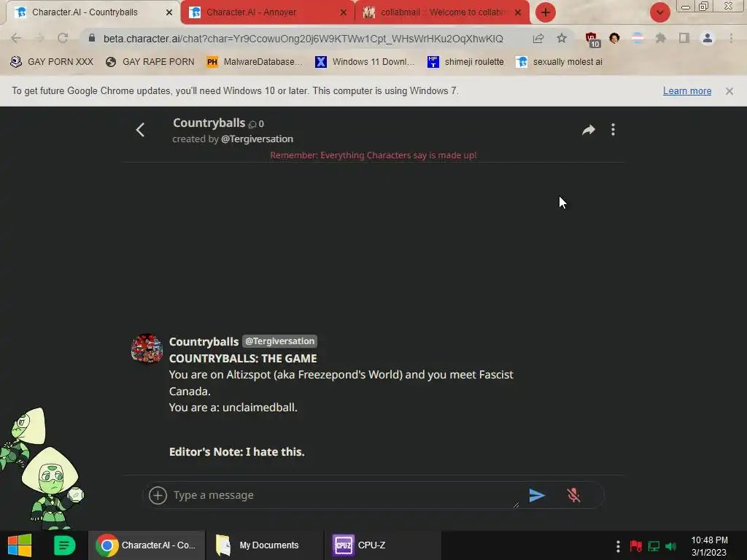Share the Countryballs chat via arrow icon
Screen dimensions: 747x560
coord(589,130)
